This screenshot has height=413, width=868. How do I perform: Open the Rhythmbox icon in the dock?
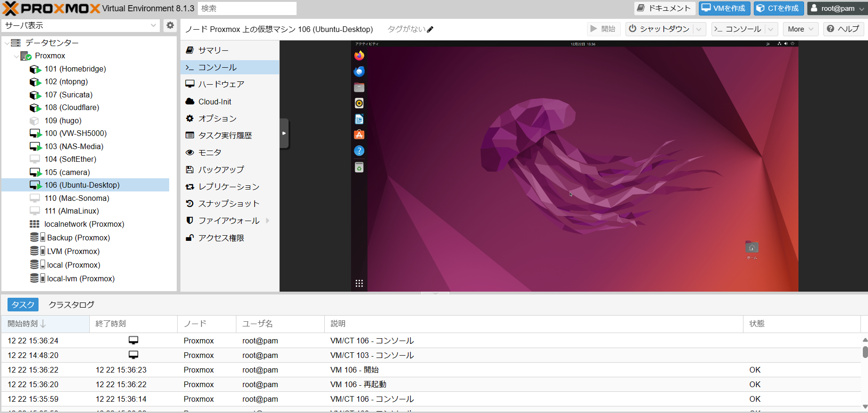click(359, 103)
